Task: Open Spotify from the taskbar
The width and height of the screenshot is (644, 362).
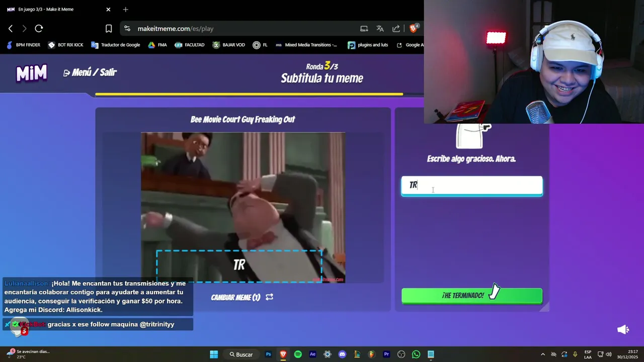Action: (x=298, y=354)
